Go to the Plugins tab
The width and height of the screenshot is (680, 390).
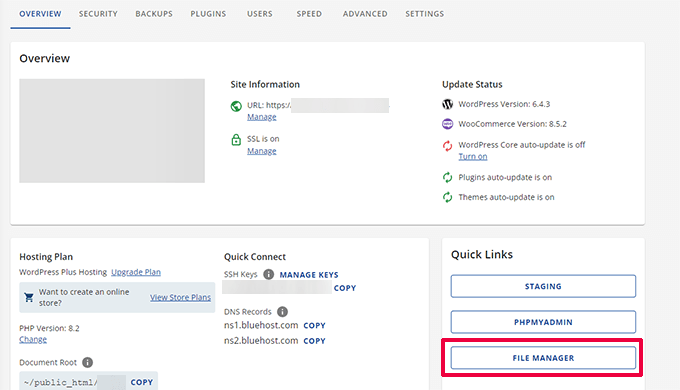tap(208, 14)
